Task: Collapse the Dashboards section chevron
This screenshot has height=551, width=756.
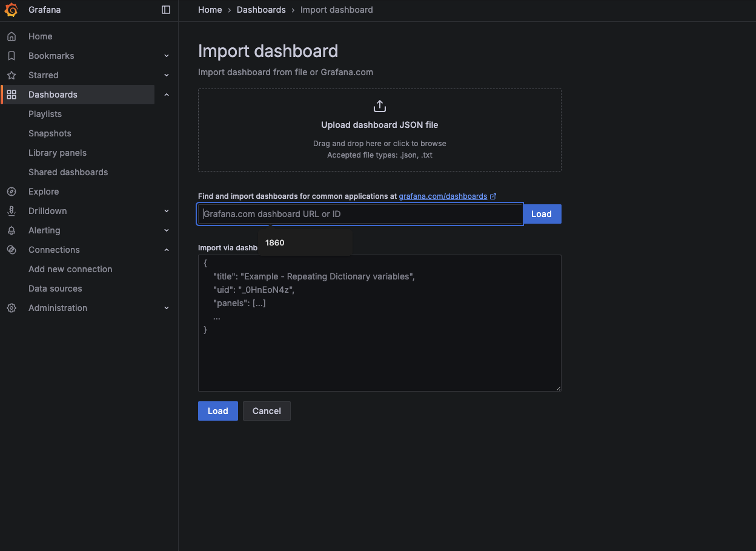Action: click(167, 95)
